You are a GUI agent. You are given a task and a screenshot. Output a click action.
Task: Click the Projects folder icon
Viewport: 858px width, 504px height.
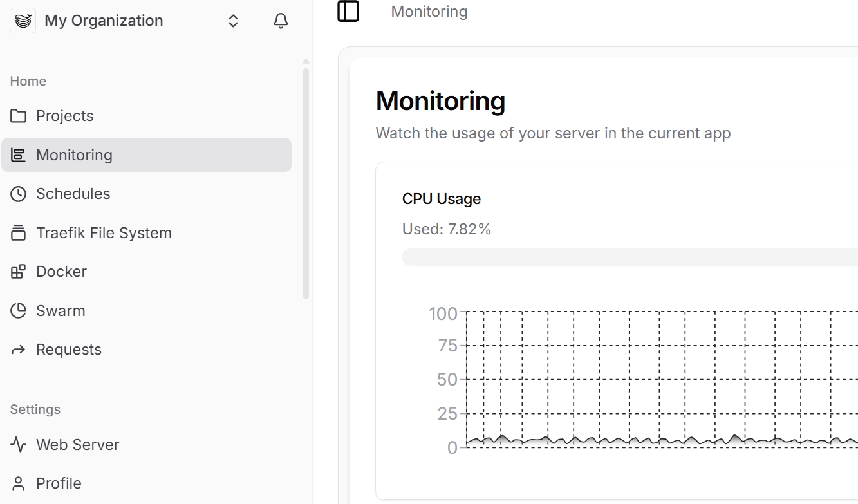(19, 116)
